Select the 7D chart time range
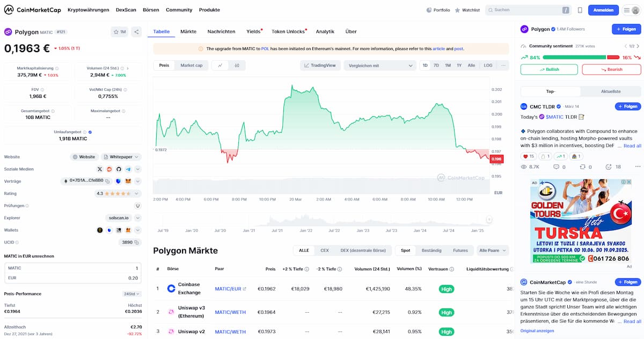Image resolution: width=644 pixels, height=339 pixels. coord(436,66)
